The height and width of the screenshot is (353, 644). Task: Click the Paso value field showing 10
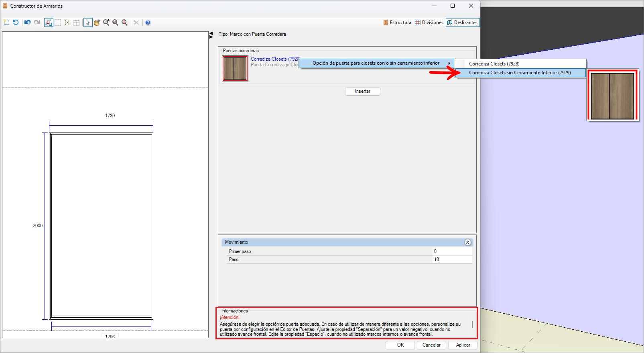point(452,259)
